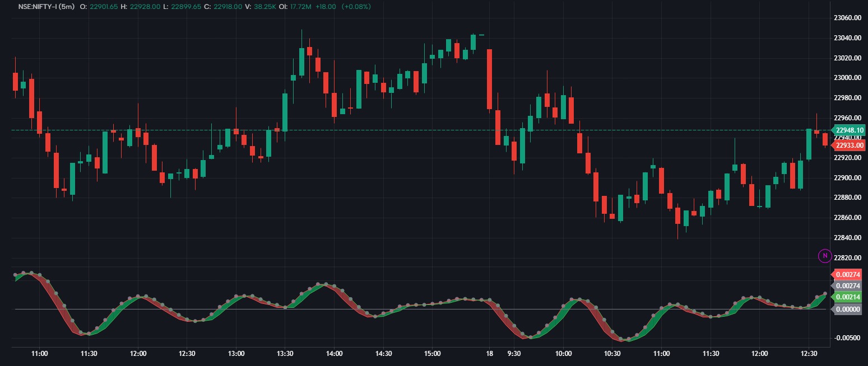Select the teal 22948.10 price label
The width and height of the screenshot is (868, 366).
tap(847, 130)
